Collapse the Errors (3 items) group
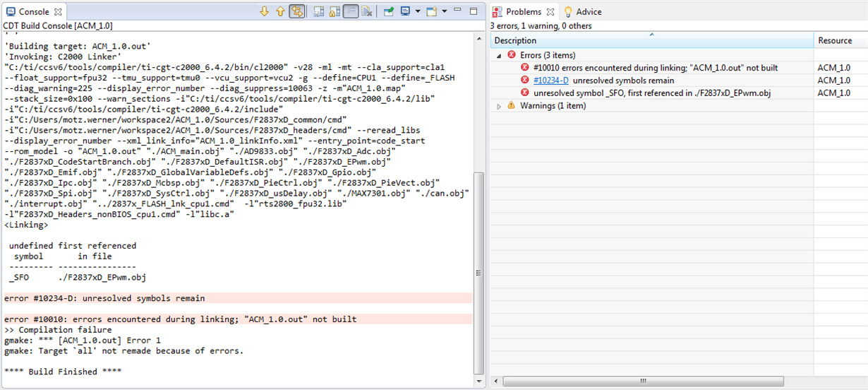This screenshot has height=390, width=868. pos(500,55)
